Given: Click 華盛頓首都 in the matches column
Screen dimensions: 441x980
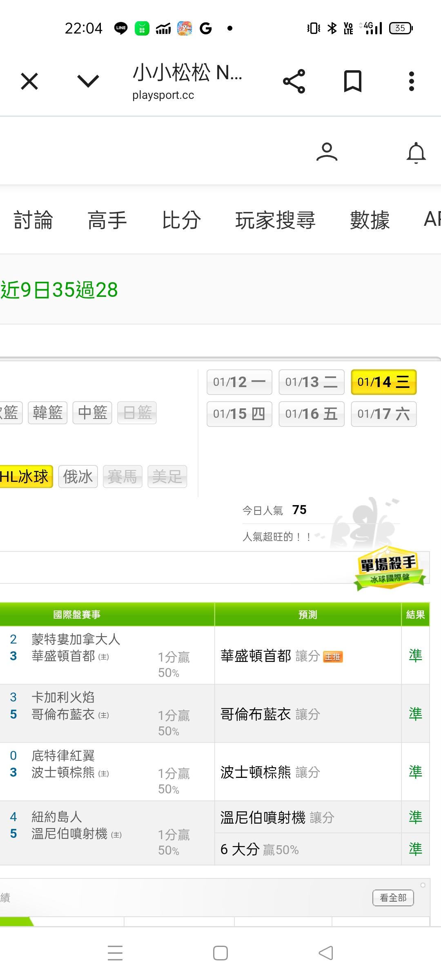Looking at the screenshot, I should [x=63, y=656].
